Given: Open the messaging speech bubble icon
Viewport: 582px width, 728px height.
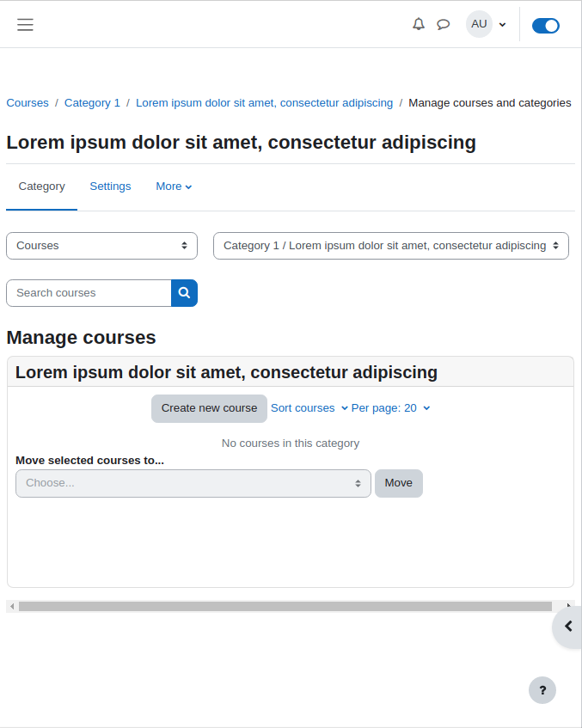Looking at the screenshot, I should (x=443, y=24).
